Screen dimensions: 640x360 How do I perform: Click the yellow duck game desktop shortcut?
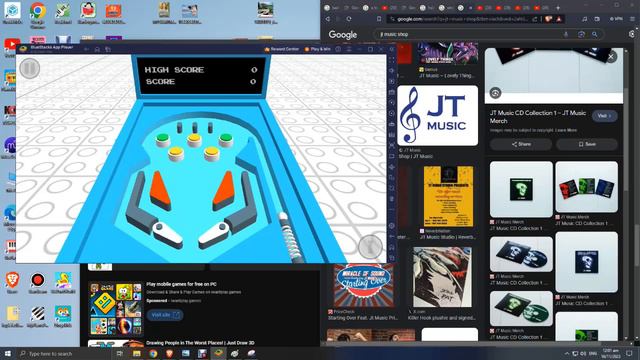click(x=63, y=282)
